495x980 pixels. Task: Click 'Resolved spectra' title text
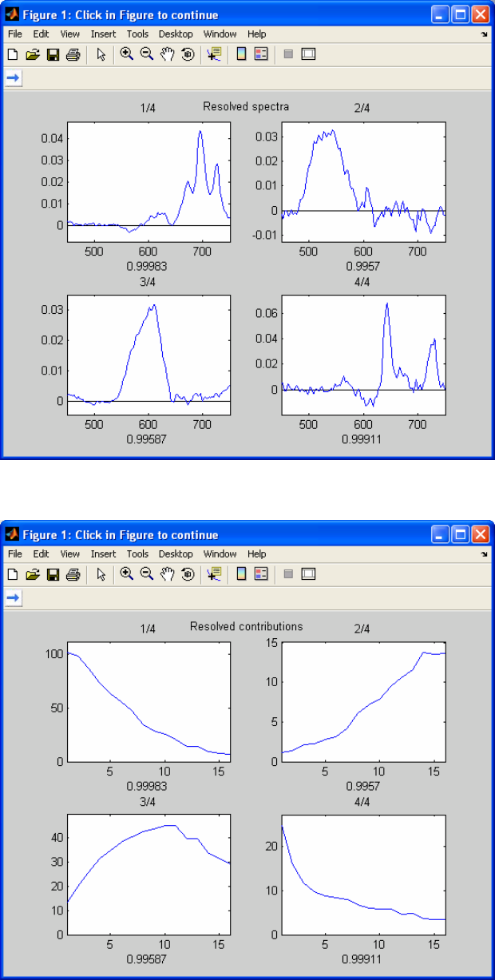tap(246, 106)
